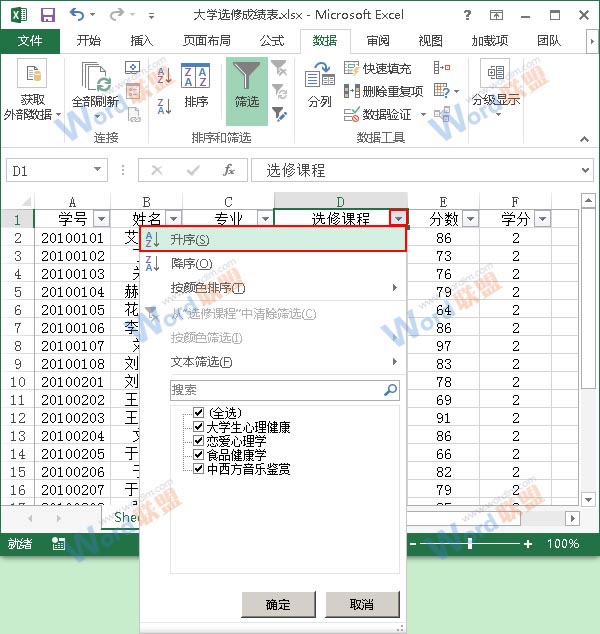
Task: Open the 学号 column filter dropdown
Action: (101, 219)
